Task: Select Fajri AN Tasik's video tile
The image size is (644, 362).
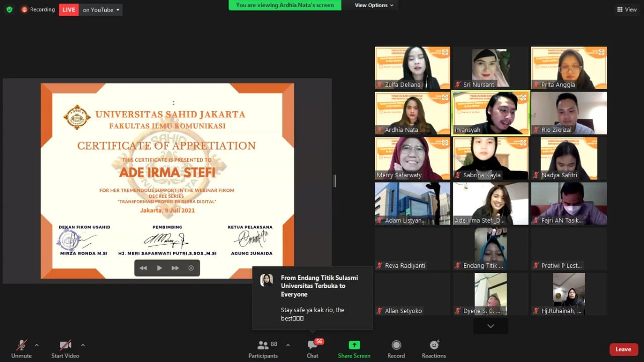Action: pyautogui.click(x=569, y=203)
